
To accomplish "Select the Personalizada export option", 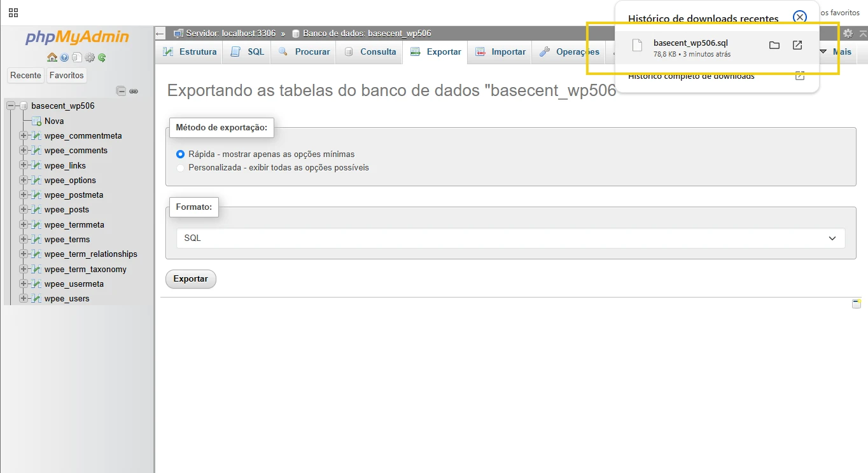I will [x=179, y=168].
